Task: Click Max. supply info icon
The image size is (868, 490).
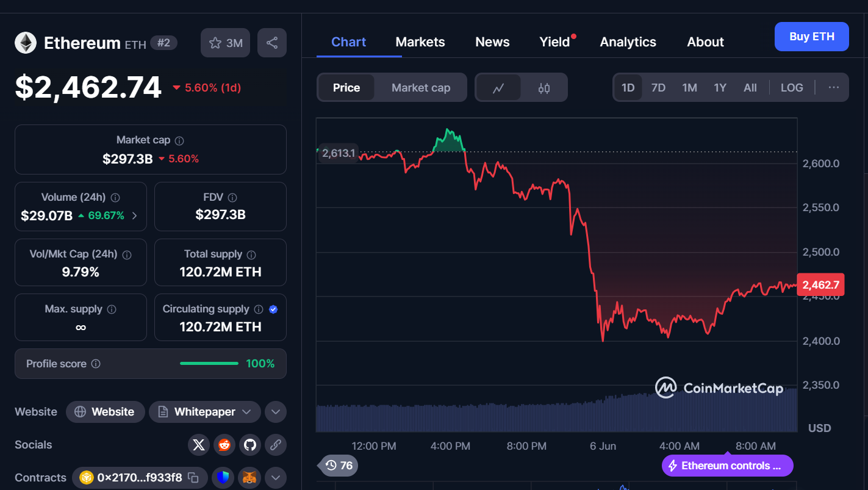Action: (112, 309)
